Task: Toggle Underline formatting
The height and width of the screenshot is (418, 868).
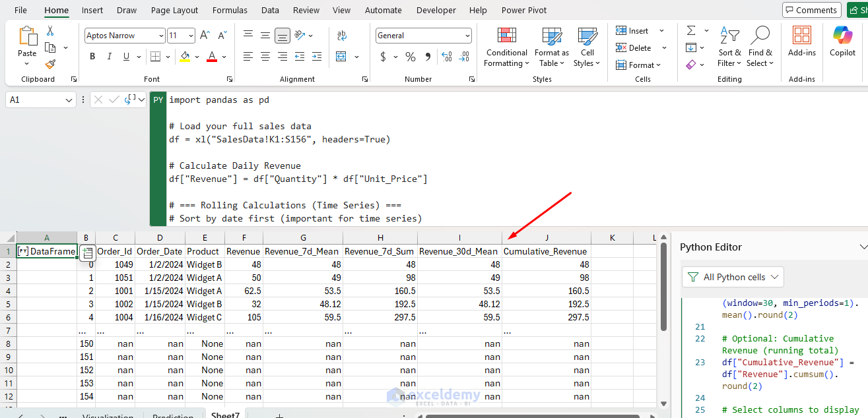Action: tap(126, 57)
